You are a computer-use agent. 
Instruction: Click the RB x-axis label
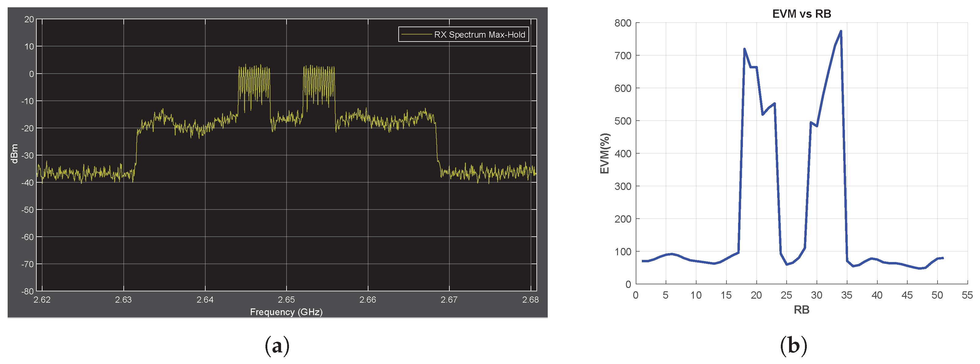coord(801,310)
